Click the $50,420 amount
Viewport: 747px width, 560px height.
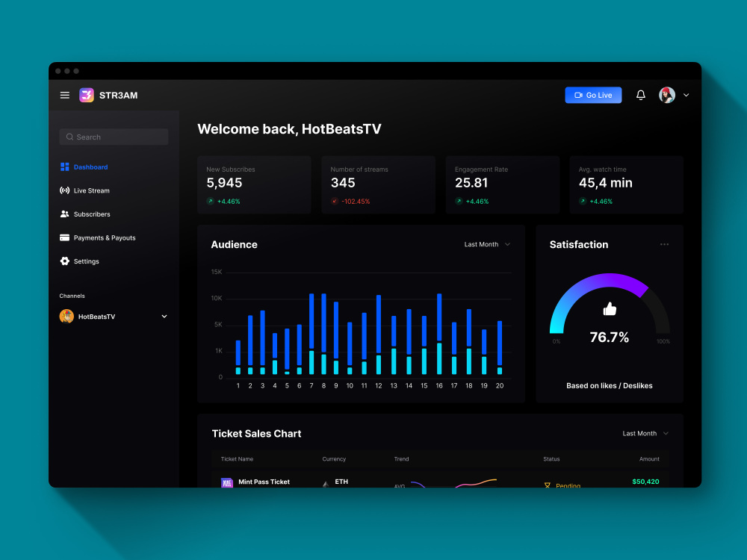645,482
